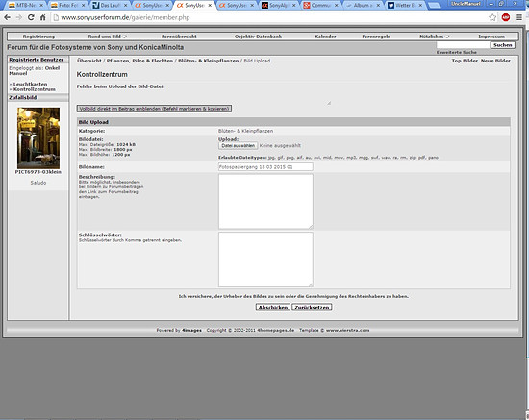The image size is (529, 420).
Task: Open the Adblock Plus extension icon
Action: [x=505, y=17]
